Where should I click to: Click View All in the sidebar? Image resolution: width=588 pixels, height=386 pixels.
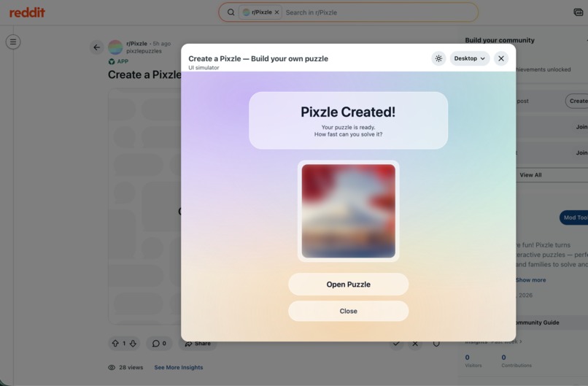[530, 175]
